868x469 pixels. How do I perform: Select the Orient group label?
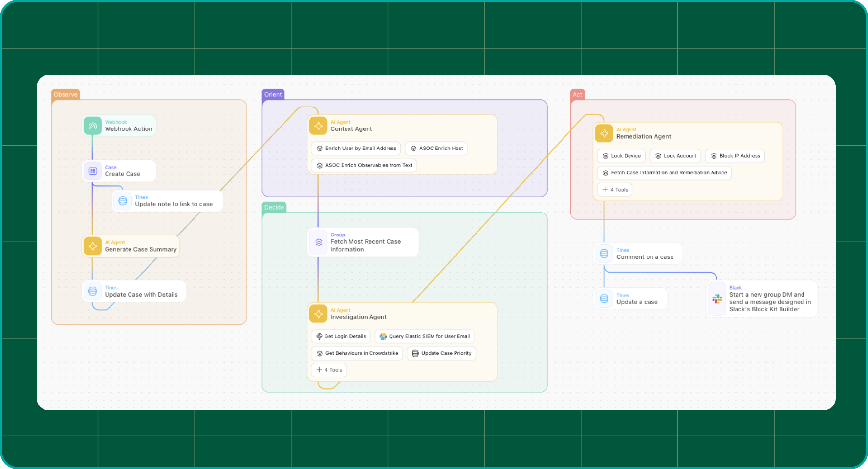click(x=273, y=95)
